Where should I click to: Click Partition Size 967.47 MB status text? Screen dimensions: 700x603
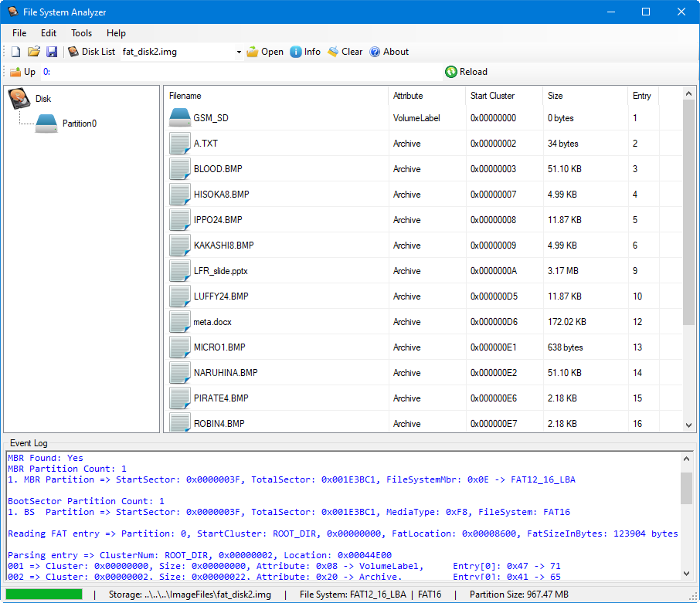518,595
